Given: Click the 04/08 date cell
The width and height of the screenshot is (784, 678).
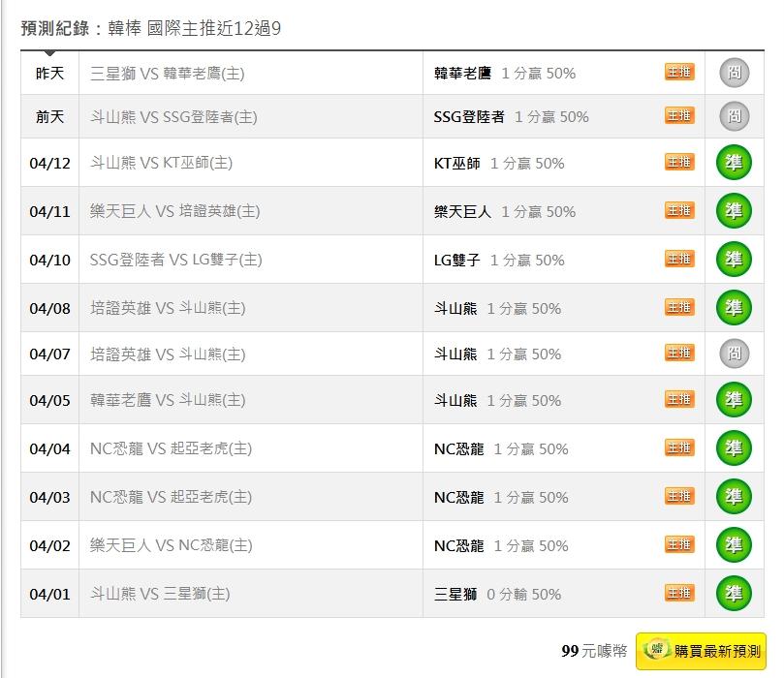Looking at the screenshot, I should 49,309.
